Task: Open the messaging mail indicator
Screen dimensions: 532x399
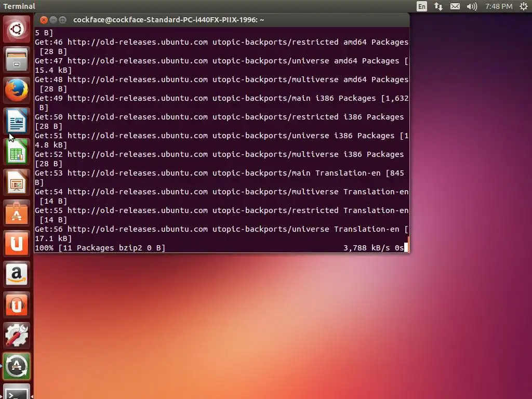Action: [x=455, y=6]
